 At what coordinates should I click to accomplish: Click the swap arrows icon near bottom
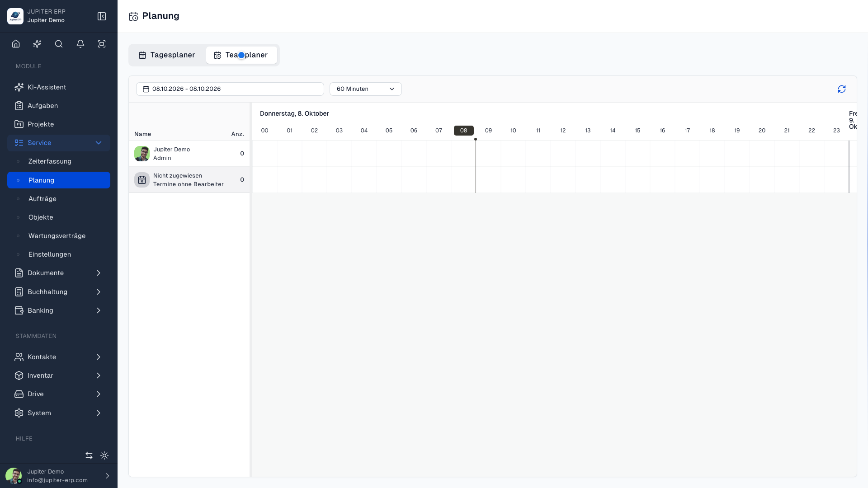click(x=89, y=455)
